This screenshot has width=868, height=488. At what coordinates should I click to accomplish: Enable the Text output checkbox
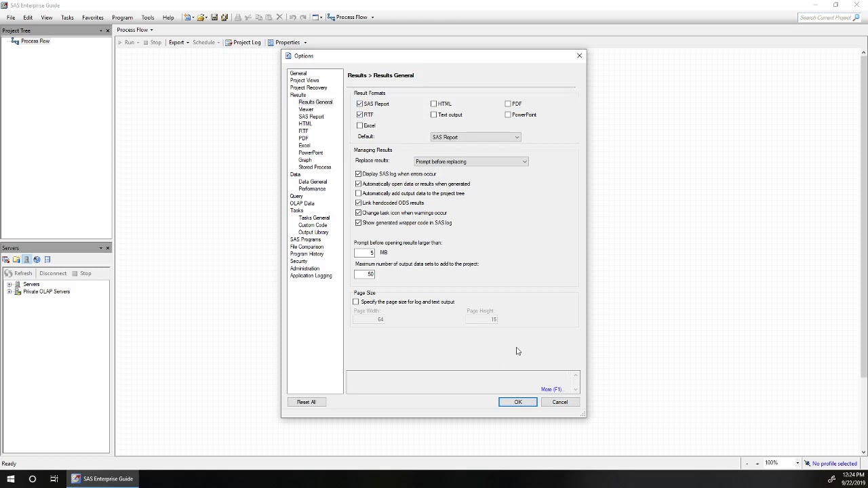(x=434, y=115)
